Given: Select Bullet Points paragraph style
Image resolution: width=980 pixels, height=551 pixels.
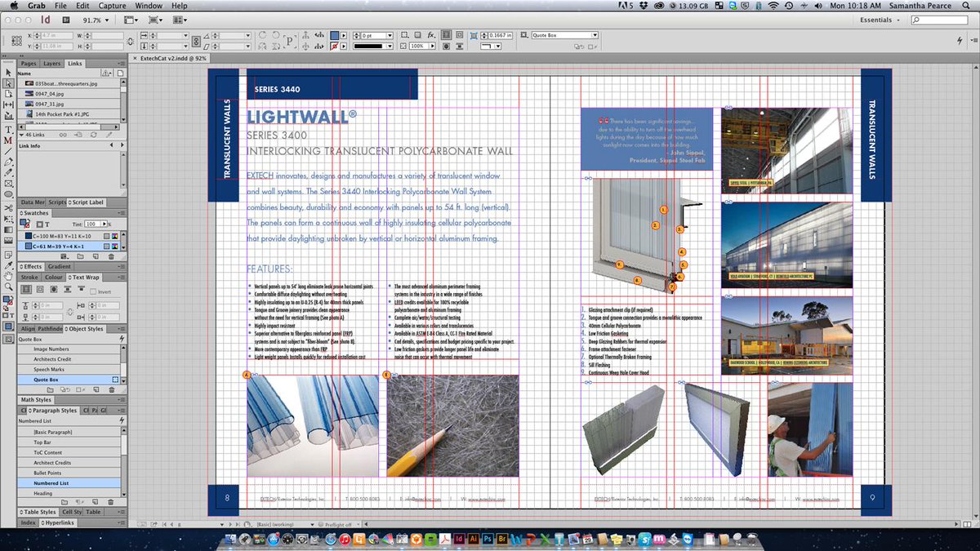Looking at the screenshot, I should 70,473.
